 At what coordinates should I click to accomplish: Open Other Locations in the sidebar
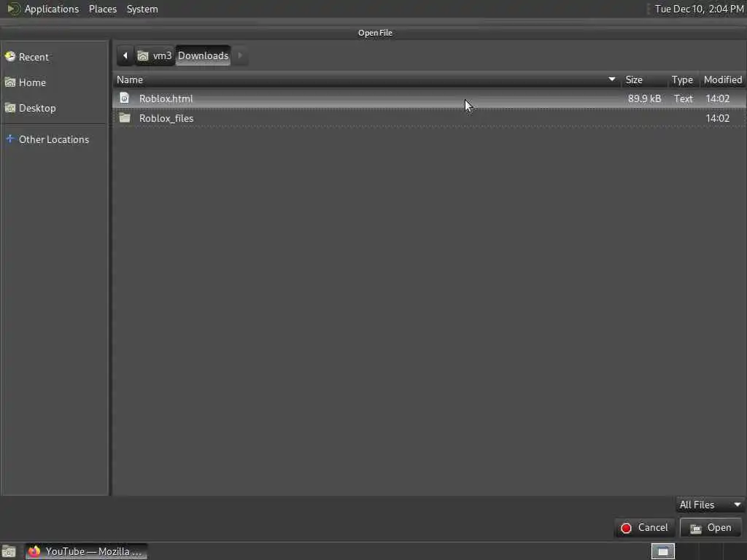point(55,139)
